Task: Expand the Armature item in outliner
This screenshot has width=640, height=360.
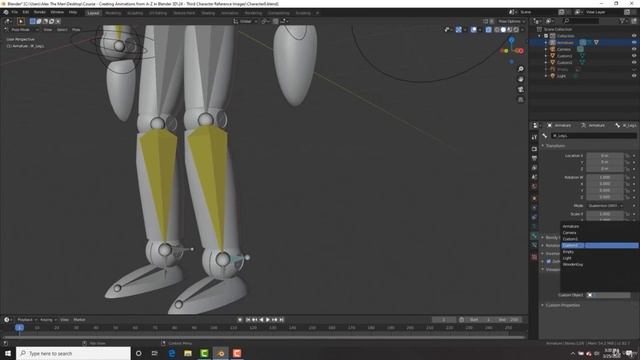Action: pos(546,42)
